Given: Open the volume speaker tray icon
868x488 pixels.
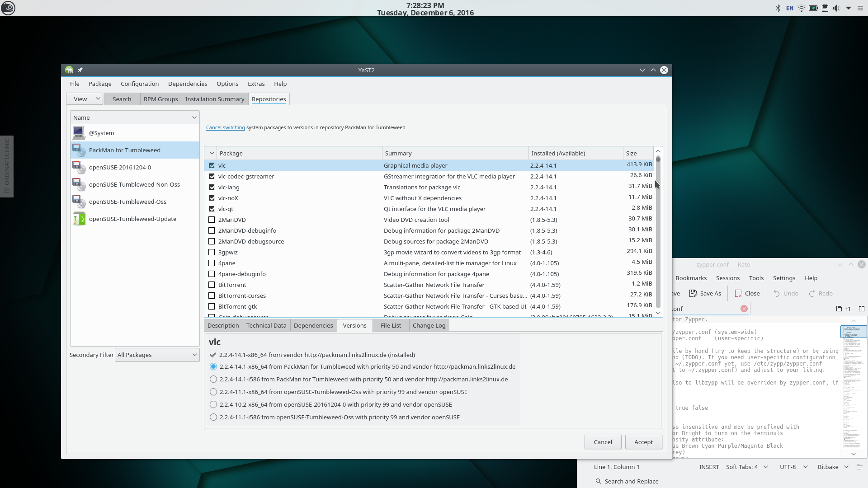Looking at the screenshot, I should (x=837, y=8).
